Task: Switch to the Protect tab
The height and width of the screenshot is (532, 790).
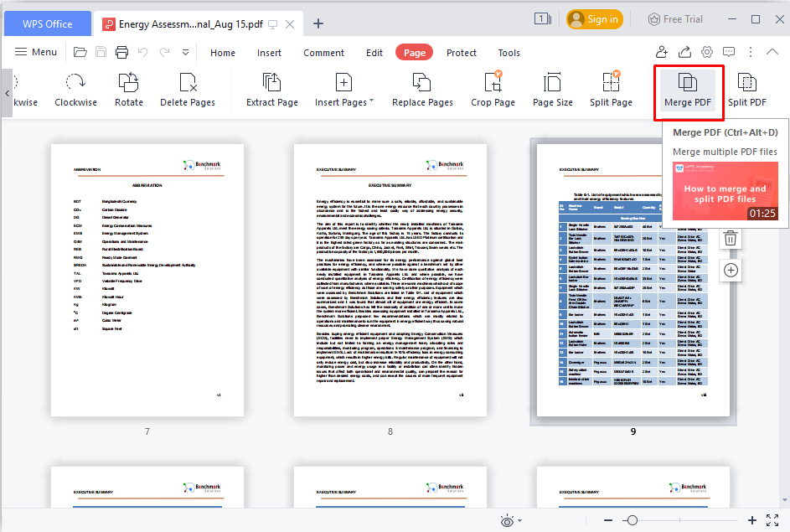Action: point(462,53)
